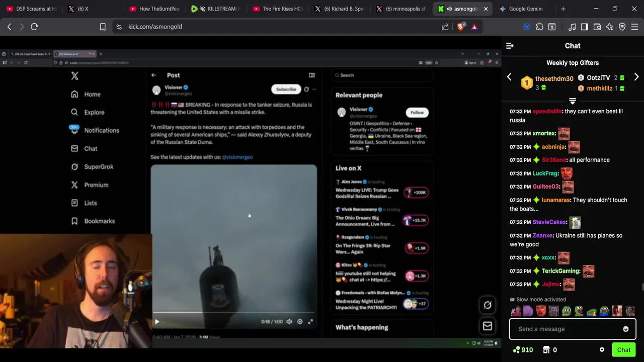This screenshot has height=362, width=644.
Task: Click lunamaras username in chat
Action: coord(556,200)
